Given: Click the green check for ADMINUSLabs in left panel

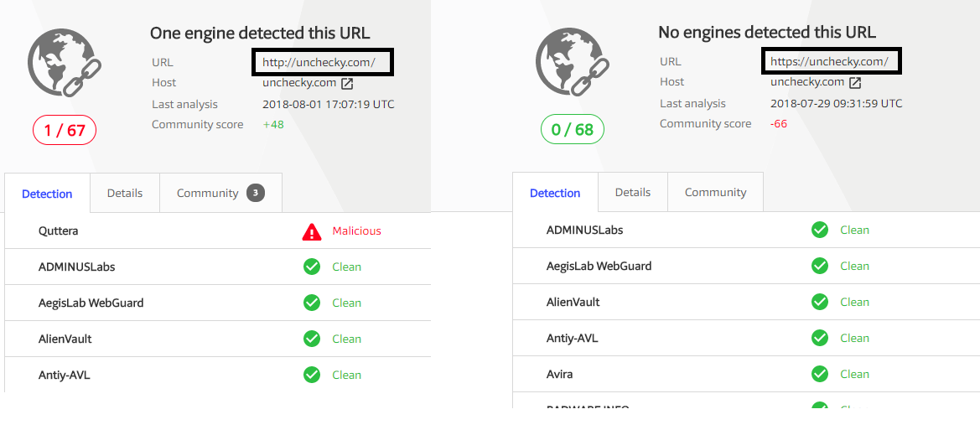Looking at the screenshot, I should tap(311, 267).
